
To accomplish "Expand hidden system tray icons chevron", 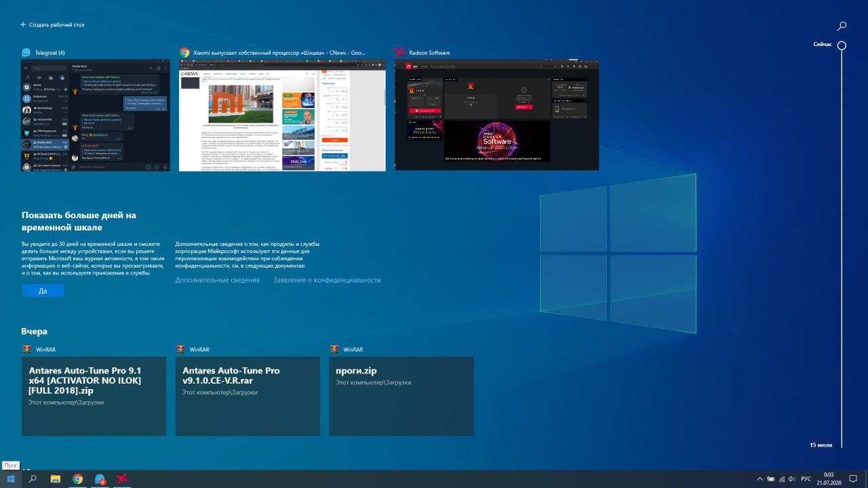I will click(759, 479).
